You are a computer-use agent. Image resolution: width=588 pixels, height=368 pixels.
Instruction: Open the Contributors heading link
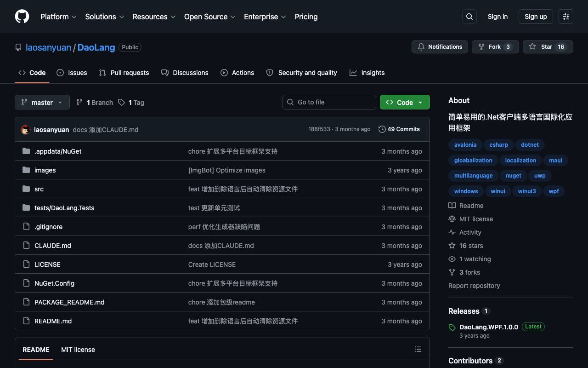coord(476,361)
